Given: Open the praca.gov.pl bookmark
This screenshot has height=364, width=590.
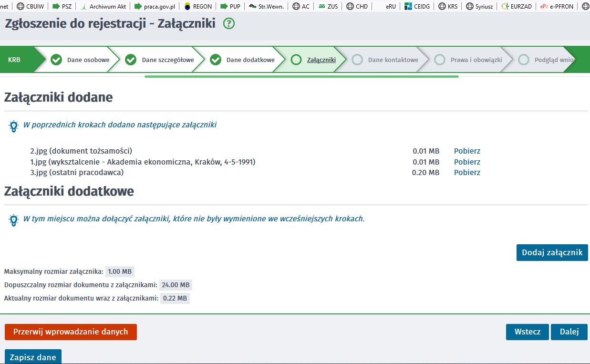Looking at the screenshot, I should 155,6.
